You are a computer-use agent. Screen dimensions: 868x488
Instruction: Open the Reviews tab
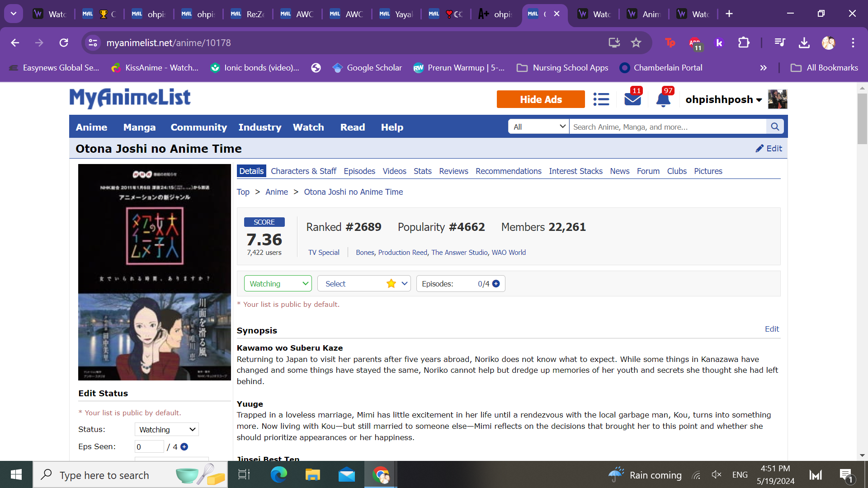453,171
